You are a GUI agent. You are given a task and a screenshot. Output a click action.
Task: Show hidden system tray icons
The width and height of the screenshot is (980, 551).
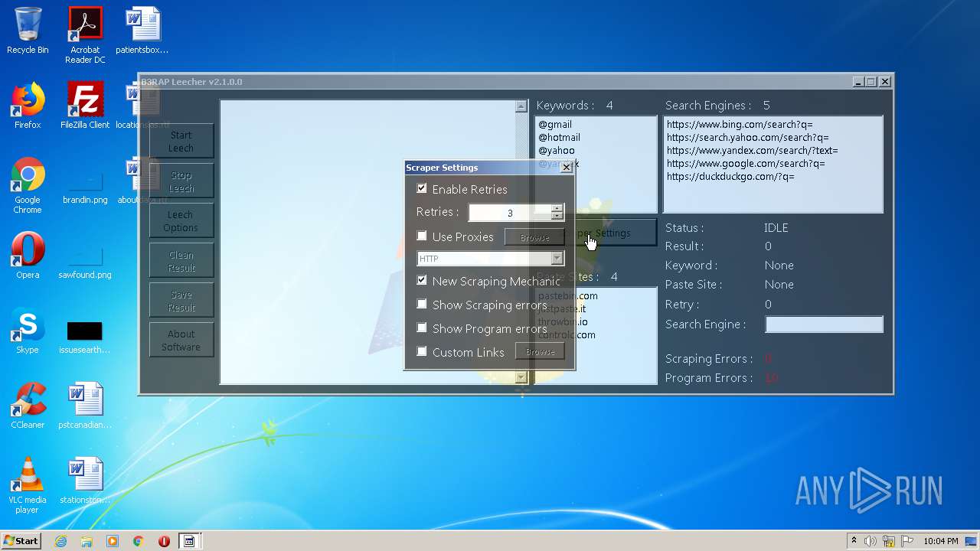[854, 541]
